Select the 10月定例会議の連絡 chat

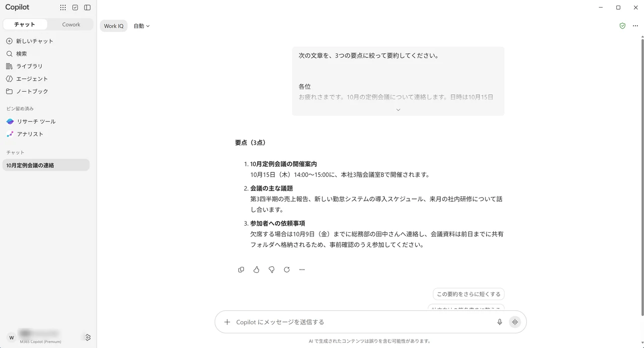[46, 165]
